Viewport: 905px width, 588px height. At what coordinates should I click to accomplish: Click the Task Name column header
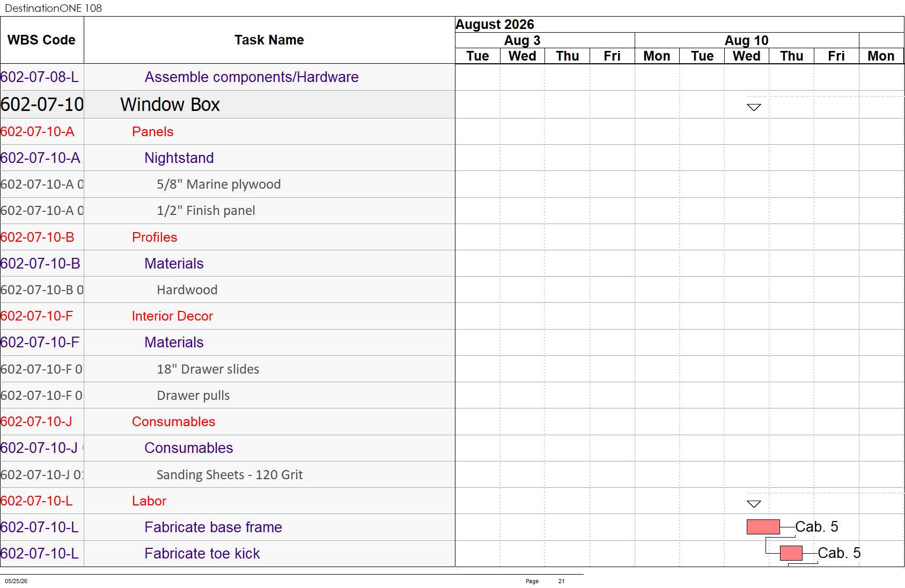coord(269,40)
